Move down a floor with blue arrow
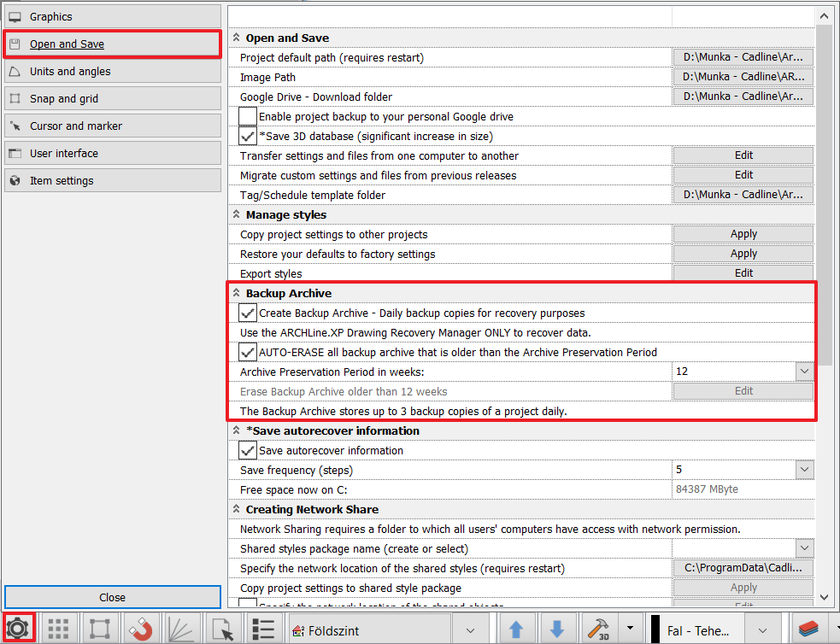 point(557,629)
